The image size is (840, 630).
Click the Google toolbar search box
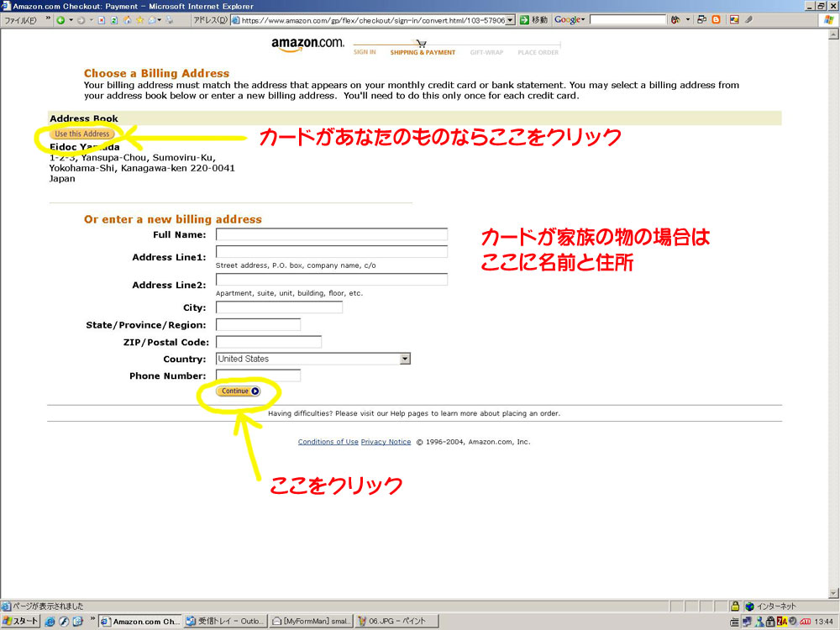point(627,20)
